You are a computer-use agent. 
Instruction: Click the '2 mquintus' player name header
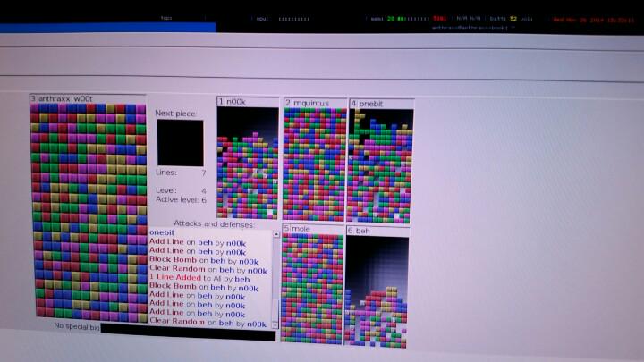click(307, 103)
